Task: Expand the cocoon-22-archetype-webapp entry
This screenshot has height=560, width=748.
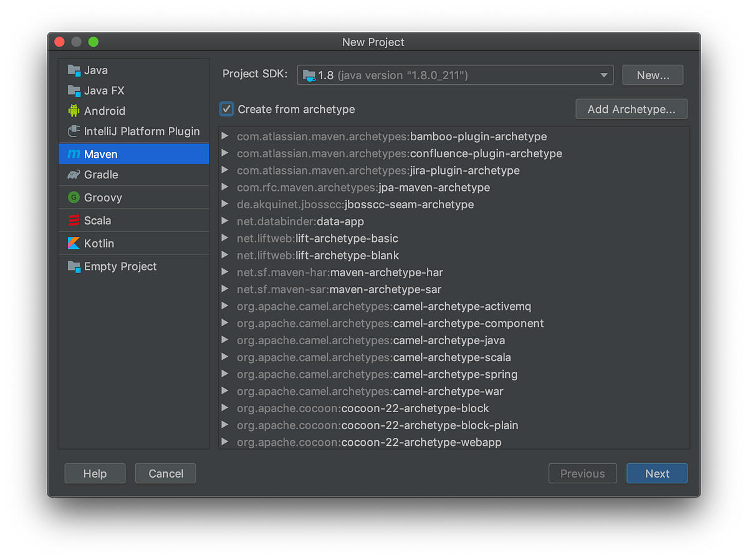Action: (x=226, y=442)
